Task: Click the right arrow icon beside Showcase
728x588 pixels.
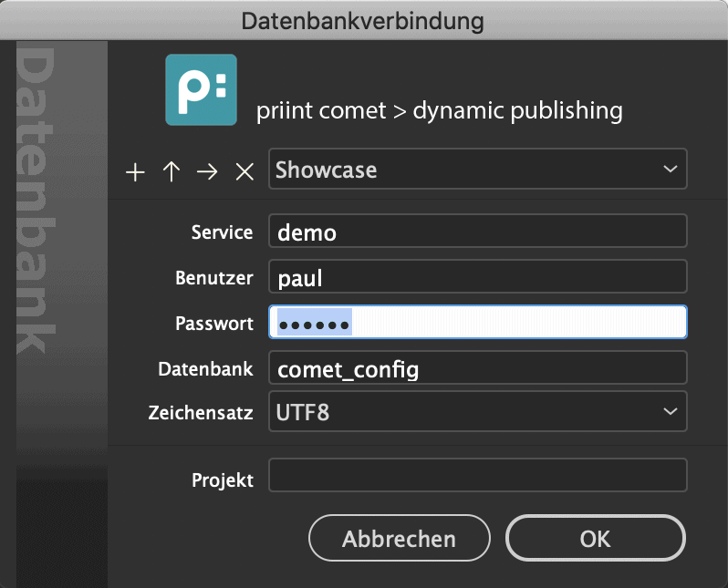Action: pyautogui.click(x=207, y=172)
